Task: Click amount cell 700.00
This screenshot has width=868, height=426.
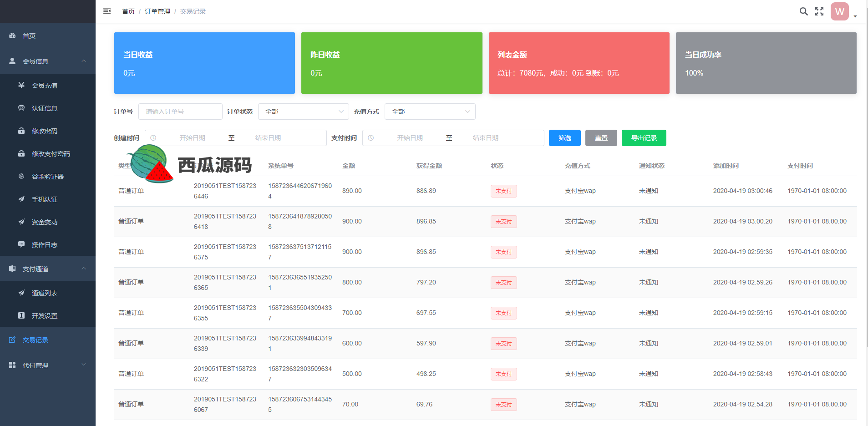Action: [x=352, y=313]
